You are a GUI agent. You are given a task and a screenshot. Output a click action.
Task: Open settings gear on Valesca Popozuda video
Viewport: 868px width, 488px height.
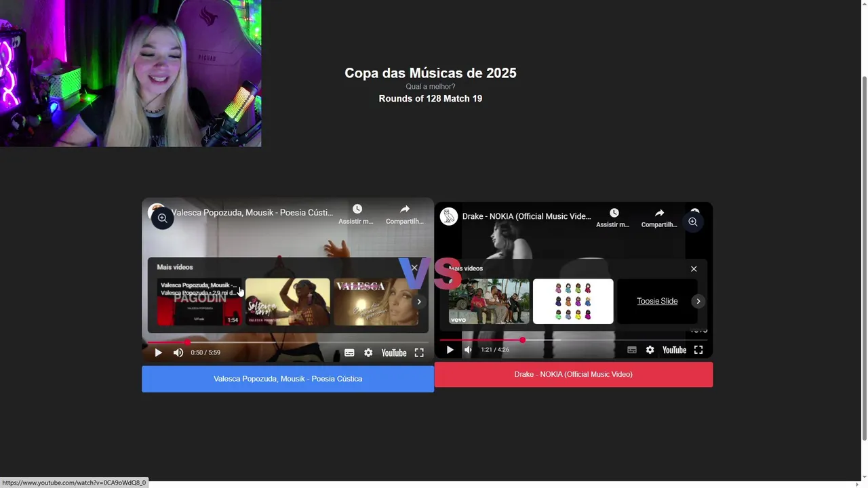[x=368, y=352]
